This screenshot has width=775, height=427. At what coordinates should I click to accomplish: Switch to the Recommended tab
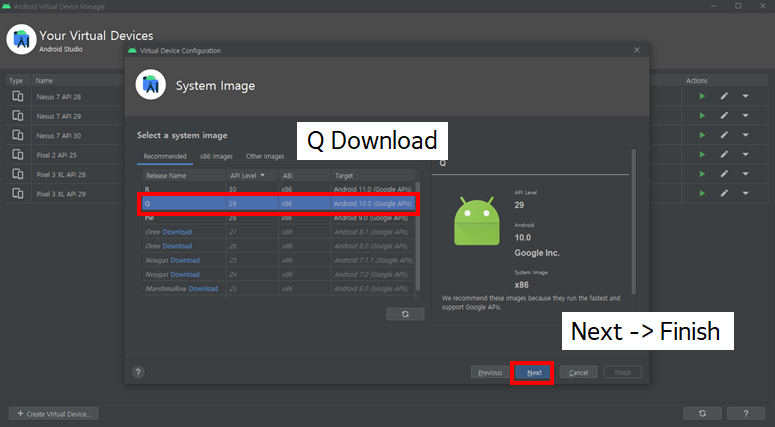coord(165,156)
